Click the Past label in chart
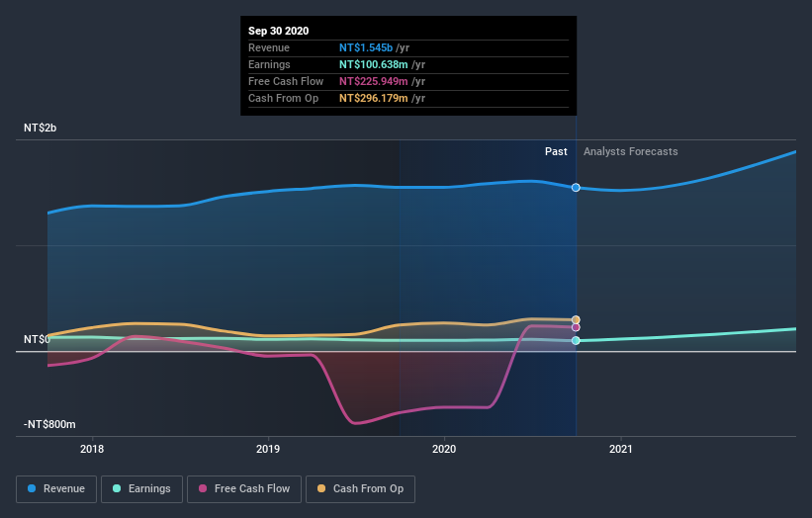 coord(556,151)
